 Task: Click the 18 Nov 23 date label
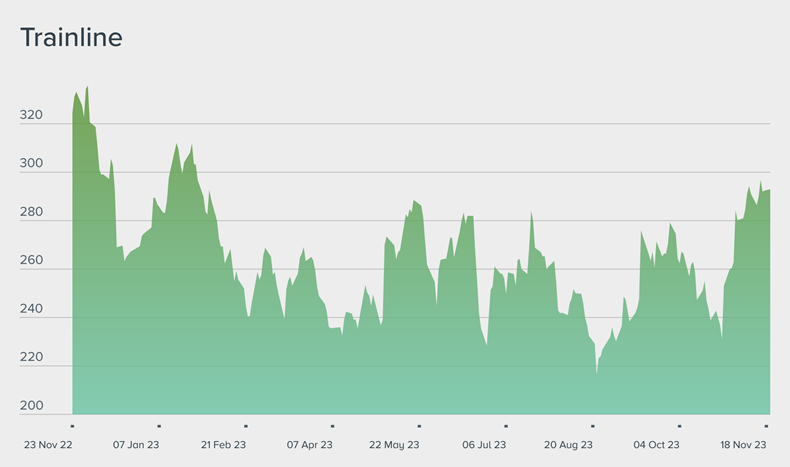743,445
